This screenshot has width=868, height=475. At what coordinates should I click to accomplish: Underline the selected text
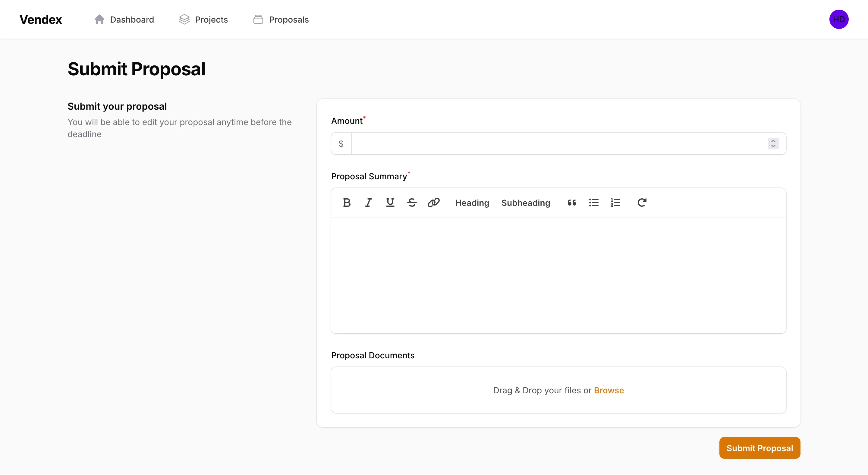[390, 203]
